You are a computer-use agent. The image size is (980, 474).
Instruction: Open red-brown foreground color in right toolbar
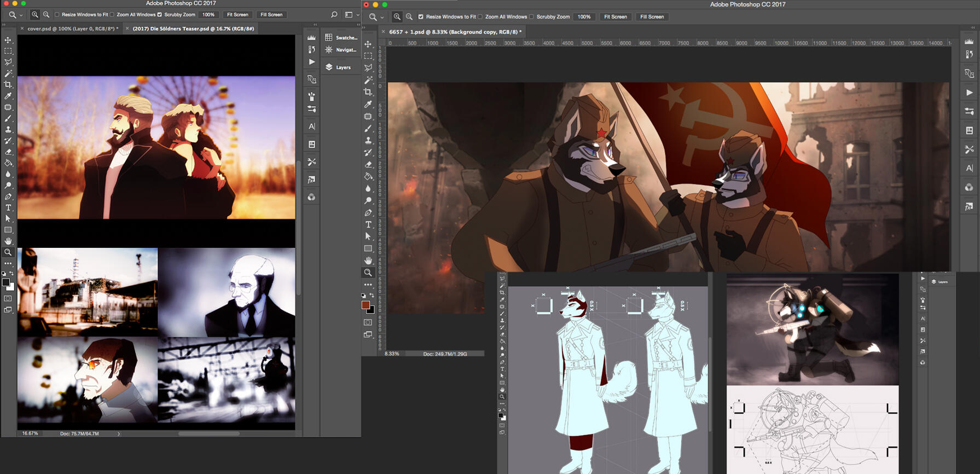click(x=366, y=305)
